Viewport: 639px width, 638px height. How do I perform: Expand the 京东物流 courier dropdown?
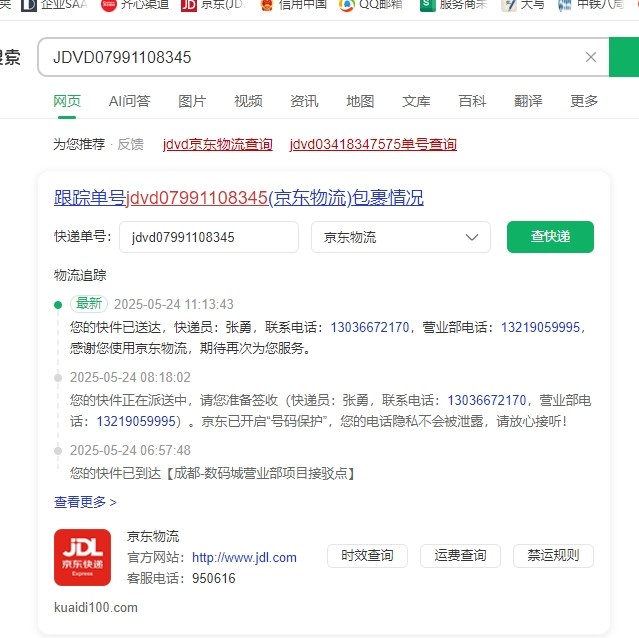point(401,237)
